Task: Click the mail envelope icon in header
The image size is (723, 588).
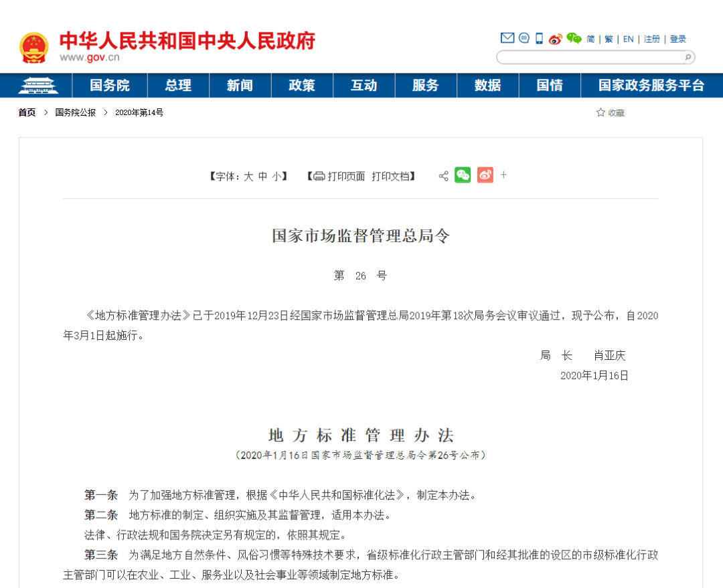Action: (x=507, y=38)
